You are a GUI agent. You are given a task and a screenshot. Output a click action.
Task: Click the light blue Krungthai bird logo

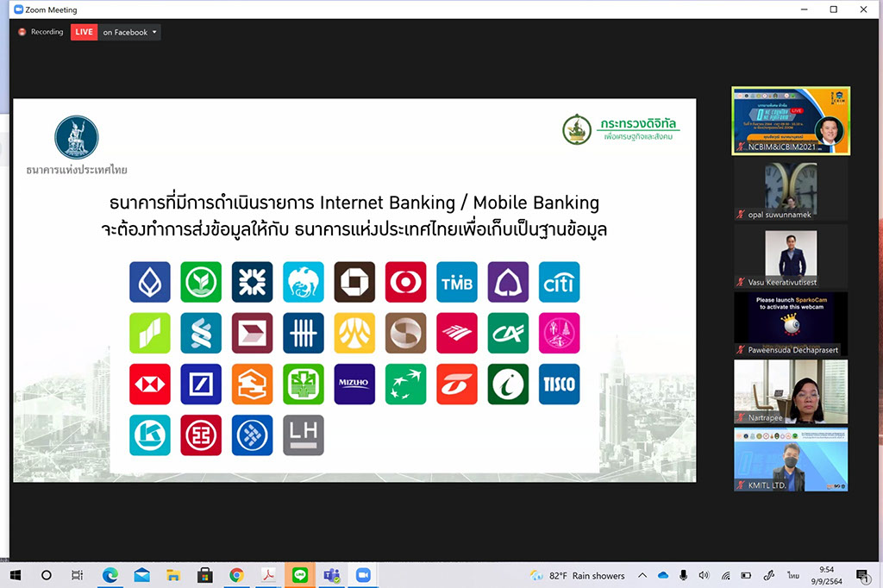pyautogui.click(x=304, y=282)
